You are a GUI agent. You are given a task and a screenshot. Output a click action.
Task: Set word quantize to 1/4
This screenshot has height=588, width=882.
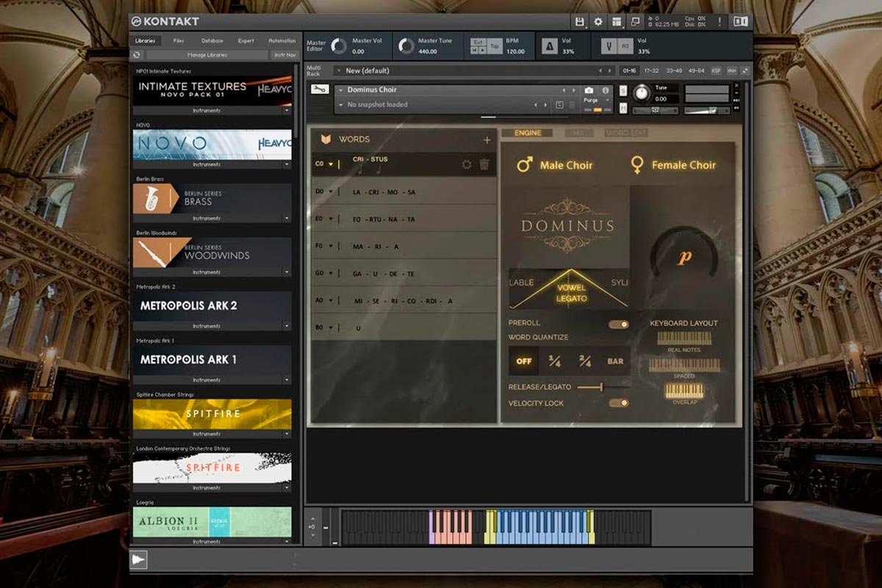pos(555,361)
